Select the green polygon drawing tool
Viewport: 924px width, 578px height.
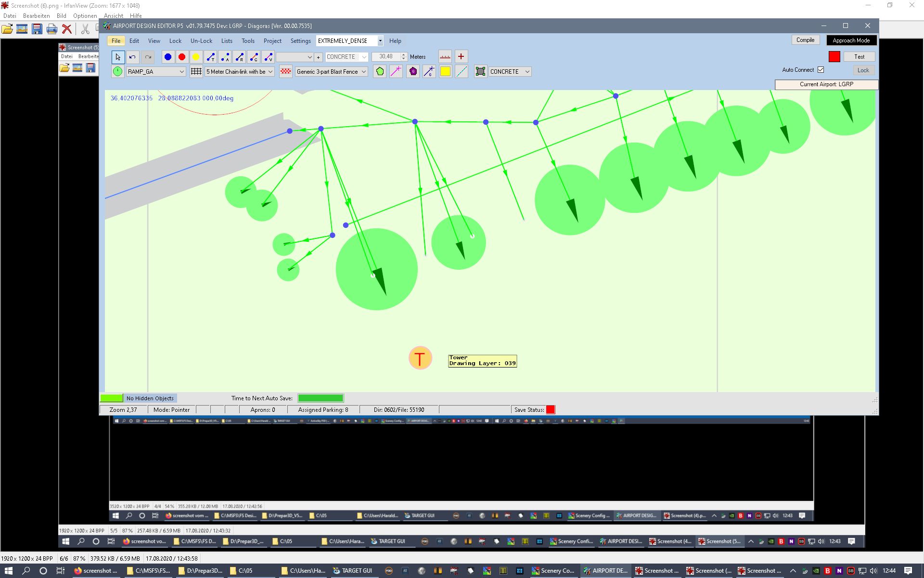click(380, 72)
